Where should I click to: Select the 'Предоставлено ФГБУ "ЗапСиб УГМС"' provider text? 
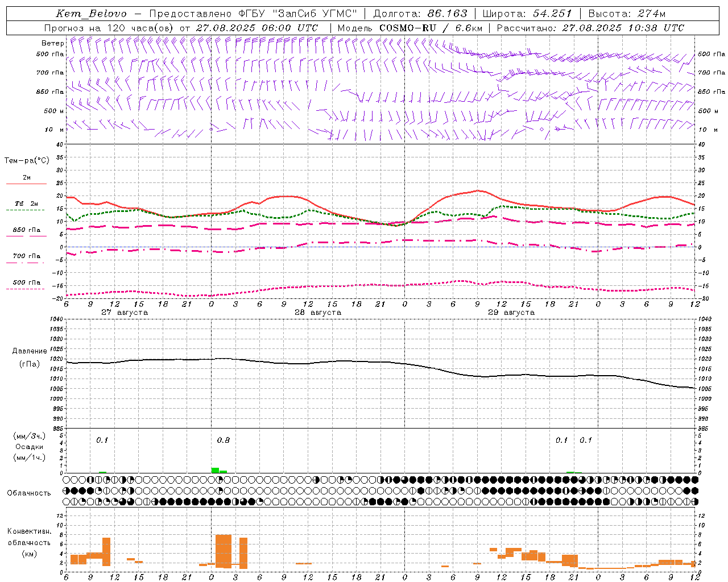(253, 14)
